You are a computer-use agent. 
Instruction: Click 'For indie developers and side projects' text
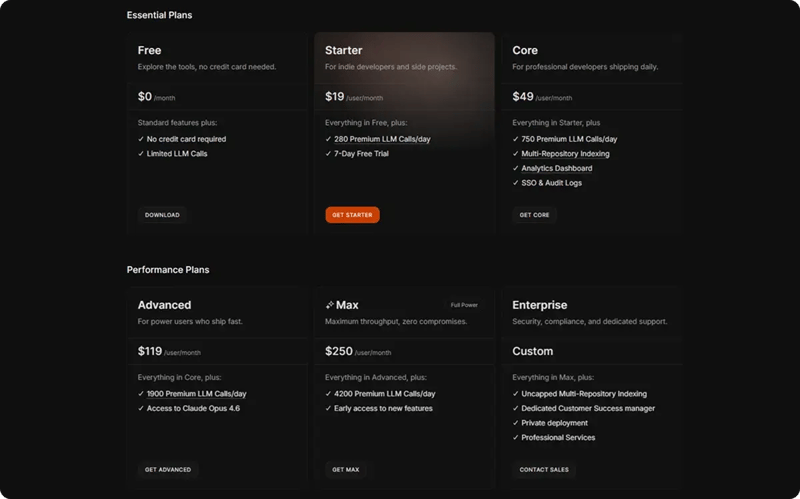click(391, 67)
